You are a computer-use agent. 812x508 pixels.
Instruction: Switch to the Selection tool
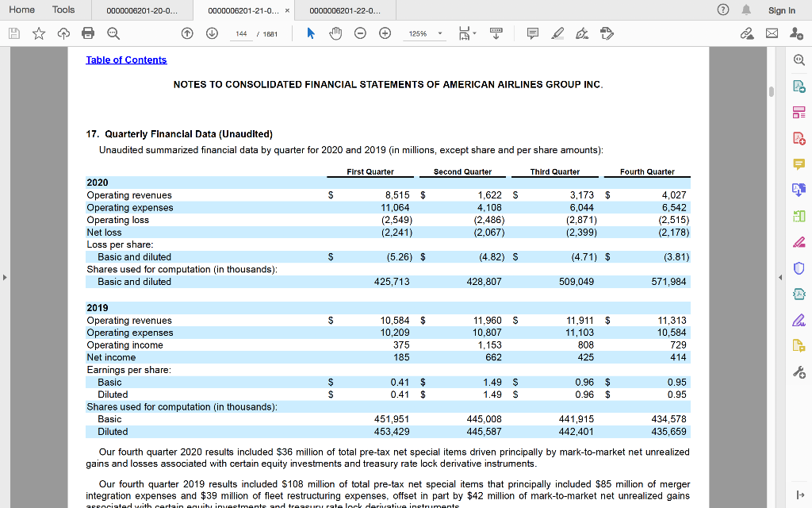pyautogui.click(x=312, y=33)
